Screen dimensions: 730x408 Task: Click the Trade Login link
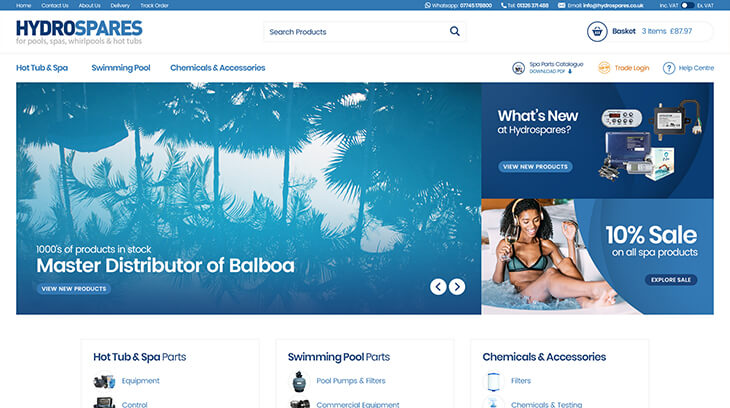(632, 68)
